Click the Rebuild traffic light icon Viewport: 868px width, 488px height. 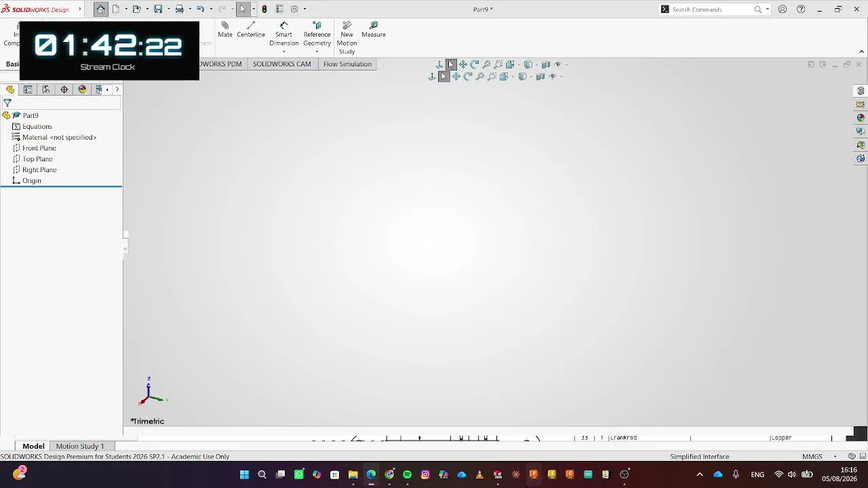click(264, 9)
